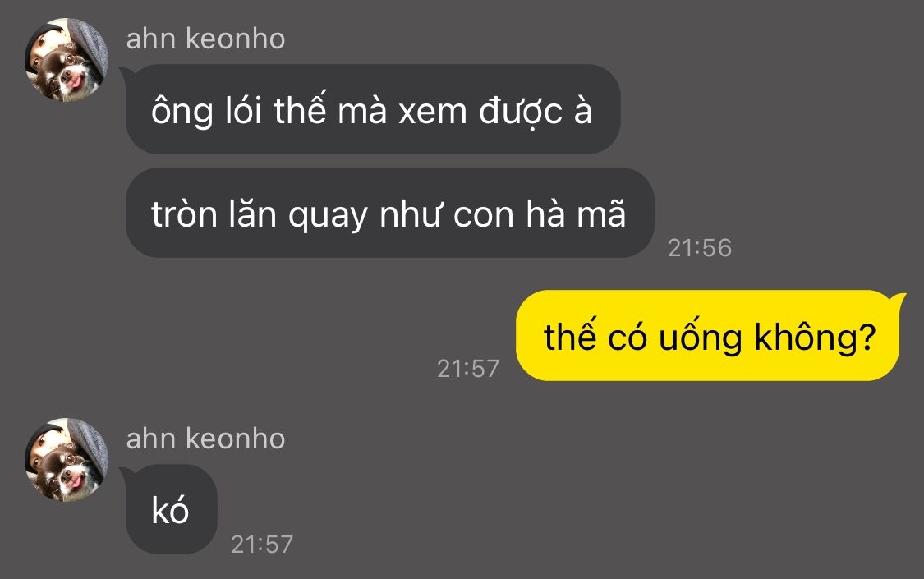The width and height of the screenshot is (924, 579).
Task: Tap the dog's face in bottom avatar
Action: pyautogui.click(x=70, y=471)
